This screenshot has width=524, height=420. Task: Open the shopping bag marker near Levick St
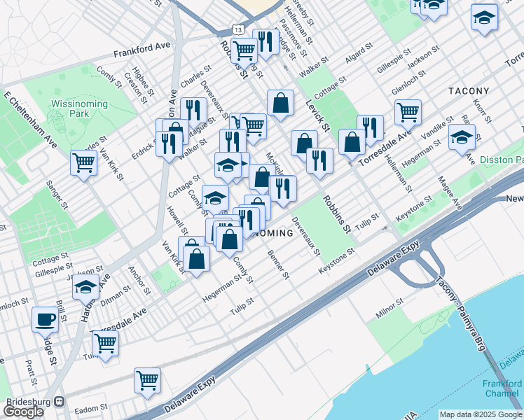[x=280, y=104]
